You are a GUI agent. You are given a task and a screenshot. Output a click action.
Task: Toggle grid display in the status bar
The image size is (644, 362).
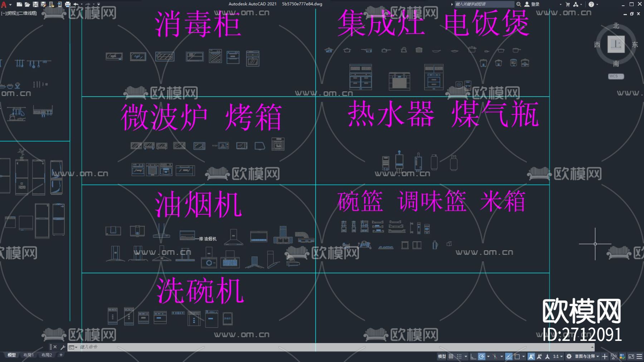point(452,356)
